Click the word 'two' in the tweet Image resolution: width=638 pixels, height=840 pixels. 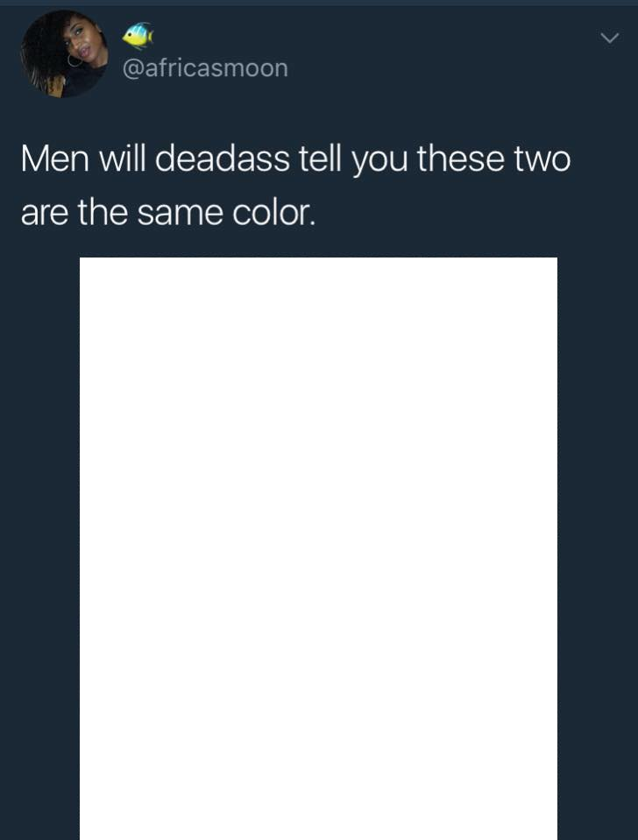click(542, 159)
